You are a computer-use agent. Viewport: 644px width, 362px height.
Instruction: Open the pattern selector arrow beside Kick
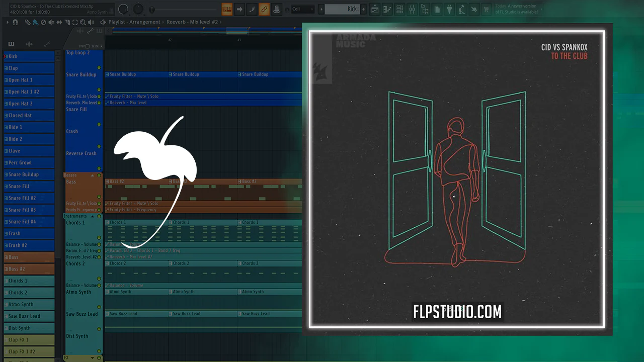(321, 9)
